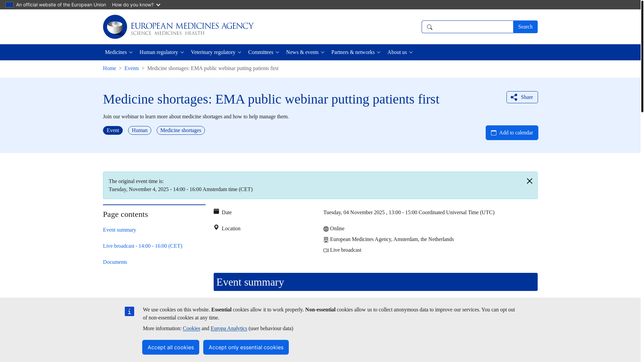The width and height of the screenshot is (644, 362).
Task: Open the Cookies information link
Action: click(x=192, y=328)
